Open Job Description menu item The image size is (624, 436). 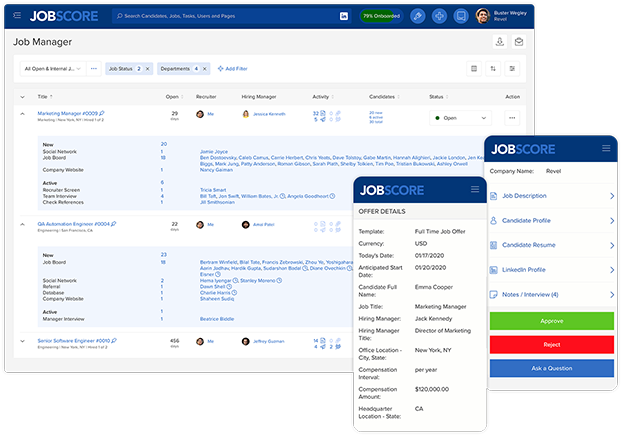click(x=552, y=196)
